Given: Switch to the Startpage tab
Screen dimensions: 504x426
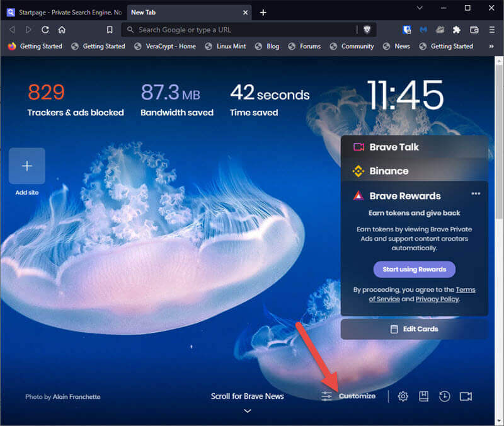Looking at the screenshot, I should pyautogui.click(x=63, y=12).
